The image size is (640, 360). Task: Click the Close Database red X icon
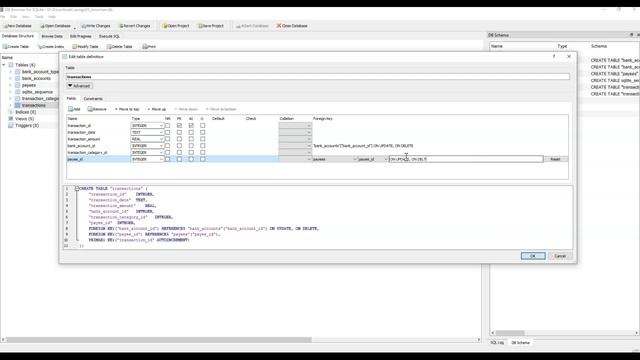[279, 26]
